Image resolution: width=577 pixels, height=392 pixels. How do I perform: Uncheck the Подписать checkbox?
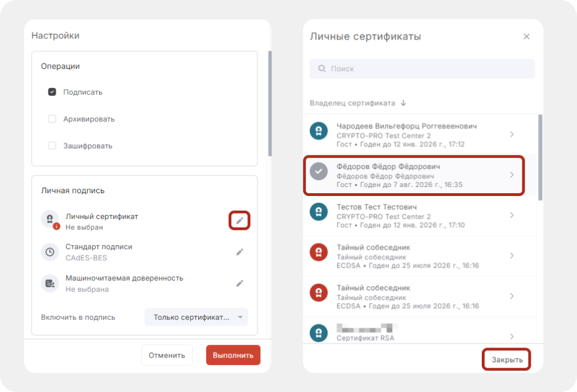point(52,92)
